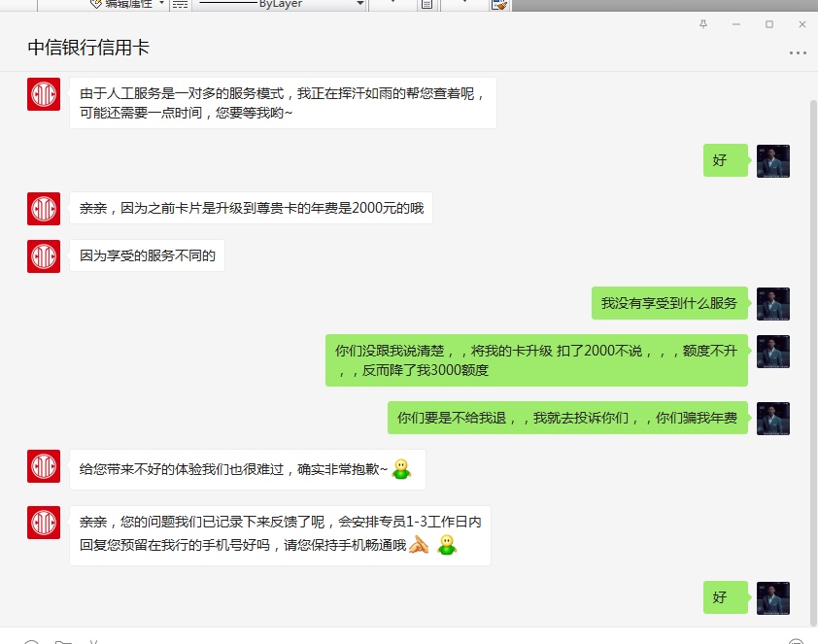Minimize the 中信银行信用卡 chat window
Screen dimensions: 818x644
[736, 24]
